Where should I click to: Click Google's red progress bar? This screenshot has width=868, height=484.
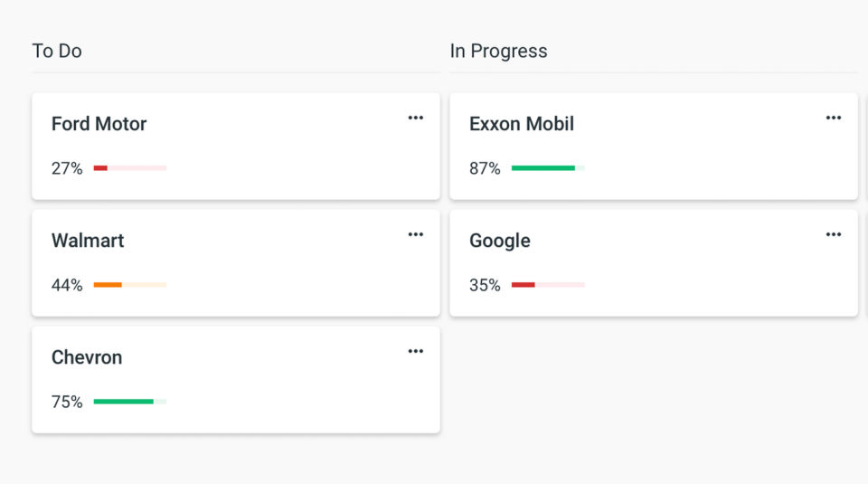tap(548, 285)
